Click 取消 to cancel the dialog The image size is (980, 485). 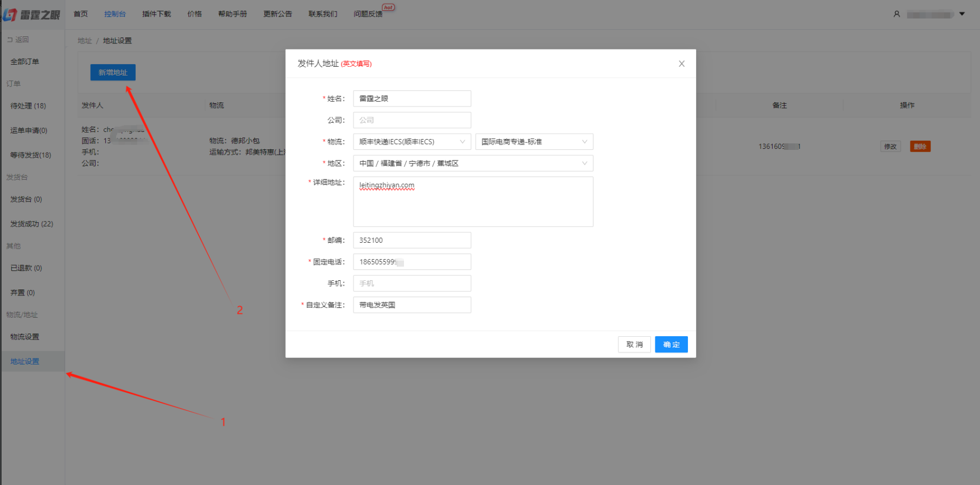(634, 344)
